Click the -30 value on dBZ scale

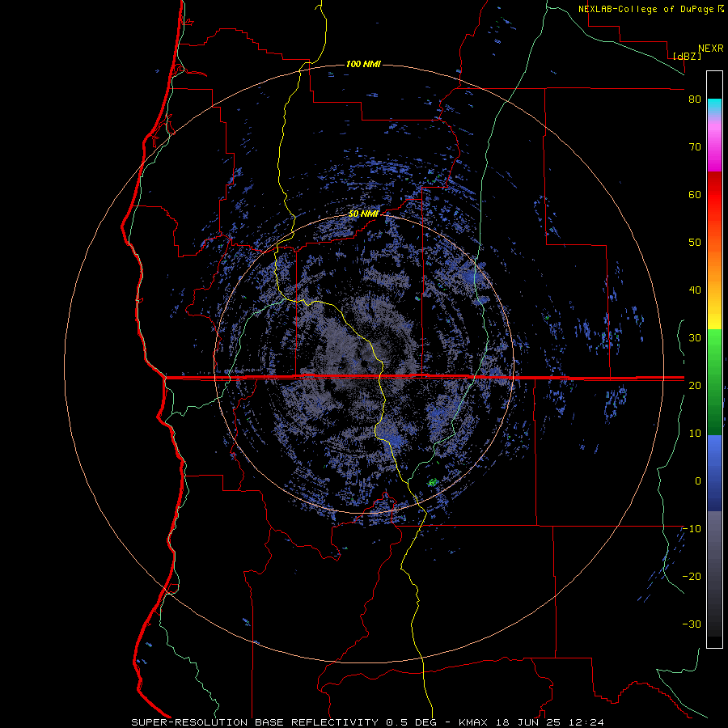pyautogui.click(x=692, y=624)
